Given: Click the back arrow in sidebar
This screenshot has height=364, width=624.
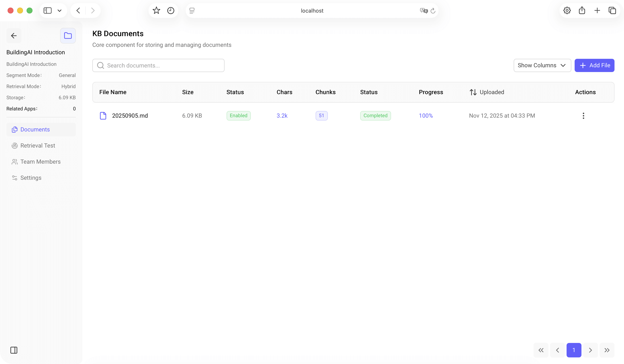Looking at the screenshot, I should [x=14, y=36].
